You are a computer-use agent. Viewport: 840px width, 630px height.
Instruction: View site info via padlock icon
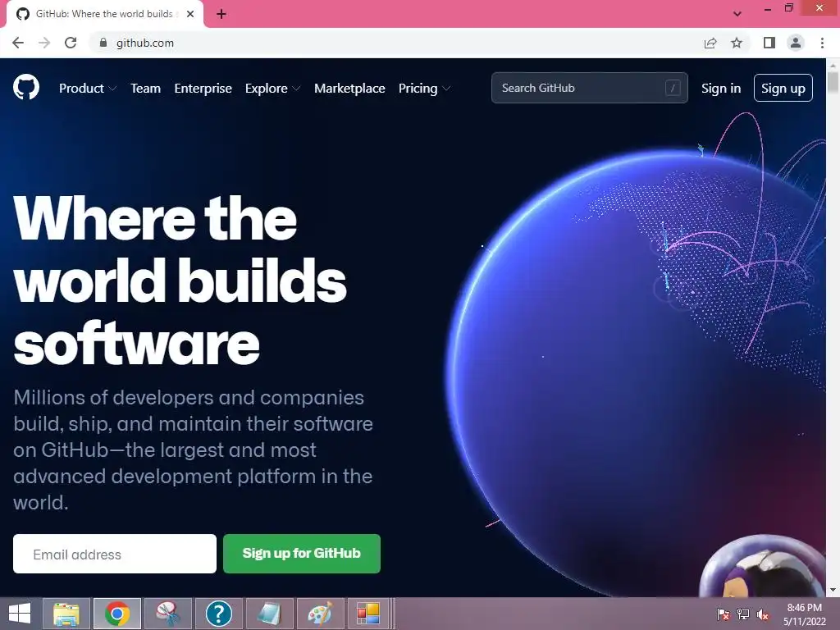pyautogui.click(x=103, y=43)
